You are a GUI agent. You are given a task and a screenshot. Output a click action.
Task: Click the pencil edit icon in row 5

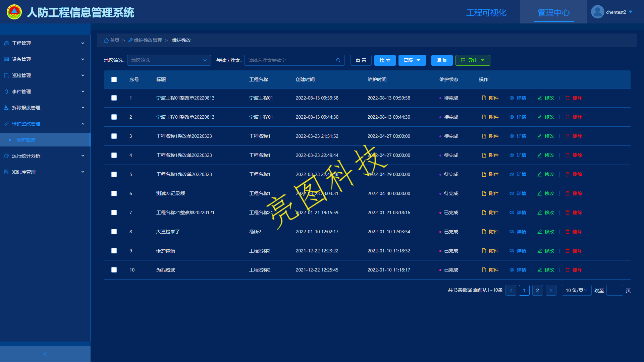point(540,174)
